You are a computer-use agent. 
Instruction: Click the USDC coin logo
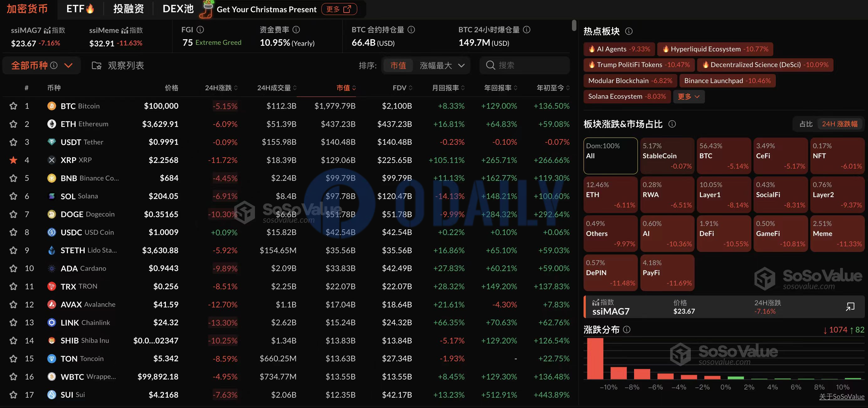click(x=51, y=232)
